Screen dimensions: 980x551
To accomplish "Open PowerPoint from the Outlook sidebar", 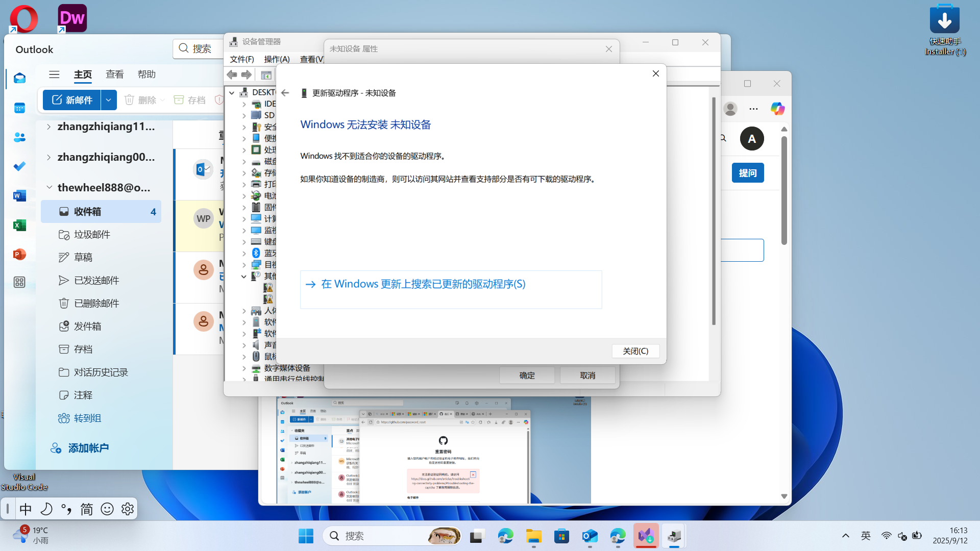I will (19, 254).
